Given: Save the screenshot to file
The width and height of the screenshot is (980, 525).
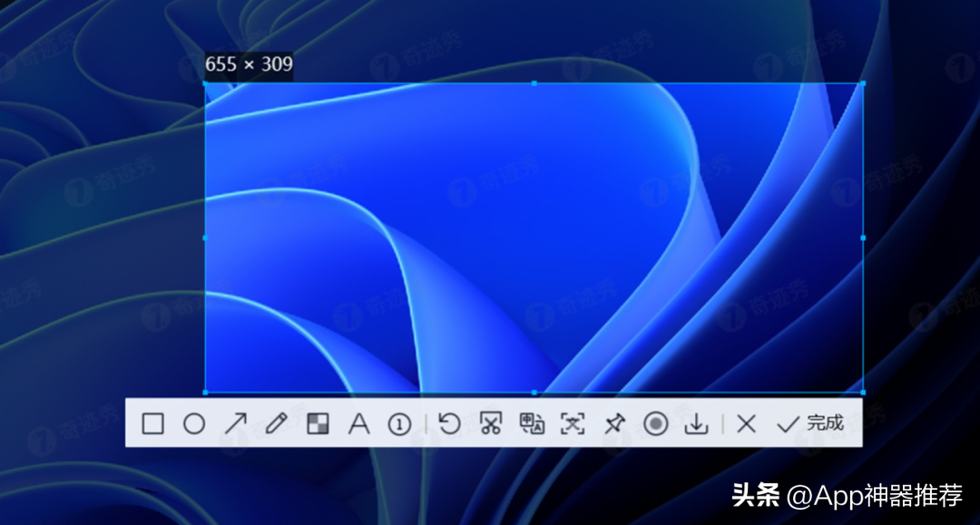Looking at the screenshot, I should [x=696, y=423].
